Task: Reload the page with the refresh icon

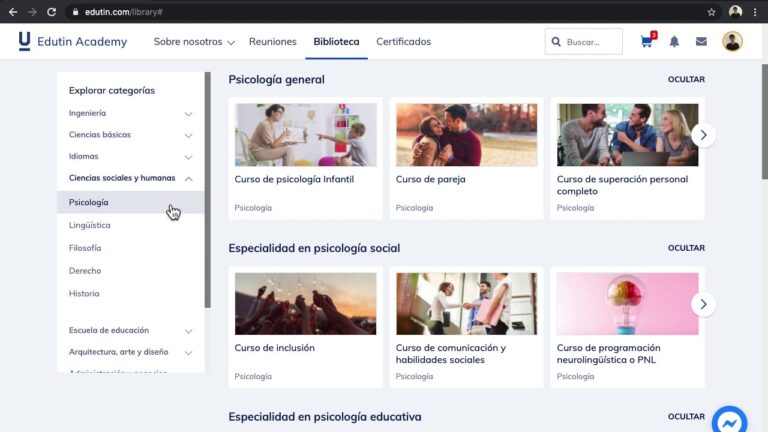Action: (x=51, y=12)
